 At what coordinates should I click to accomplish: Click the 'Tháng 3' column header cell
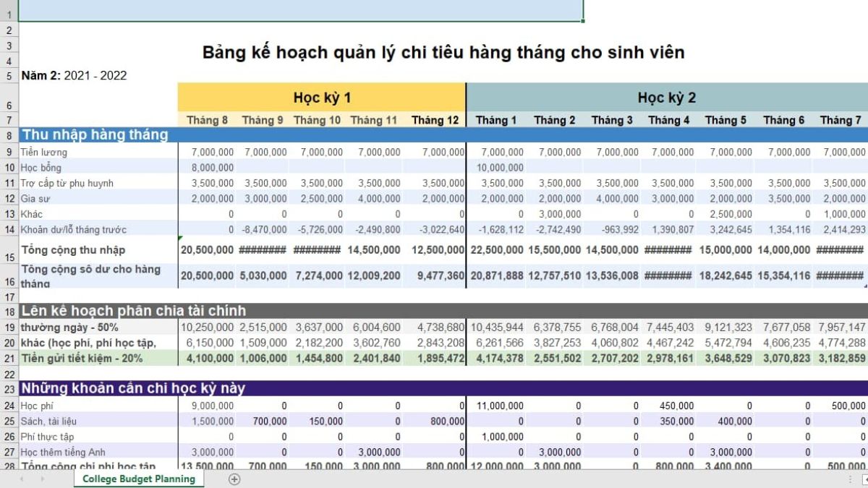[612, 120]
